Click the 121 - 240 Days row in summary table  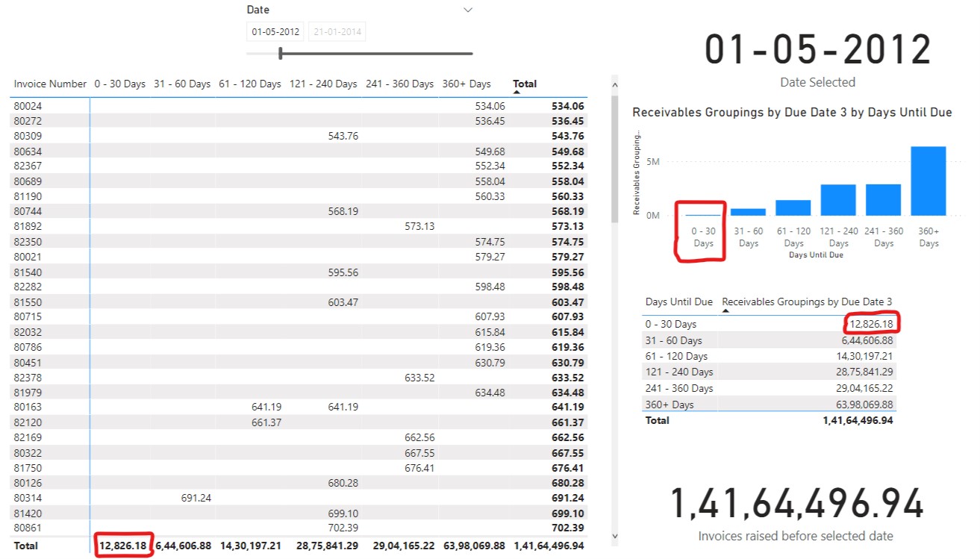[x=770, y=372]
